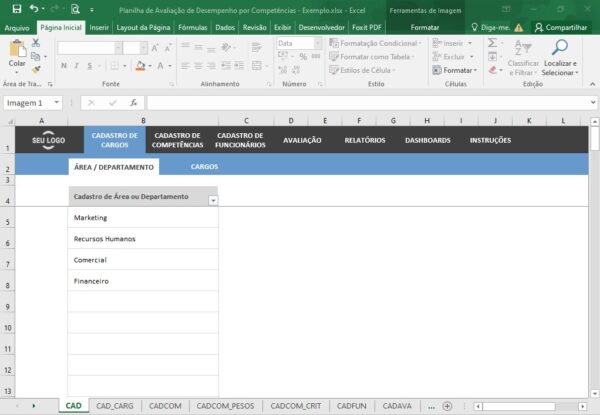Open the font size combo box
600x415 pixels.
coord(135,48)
